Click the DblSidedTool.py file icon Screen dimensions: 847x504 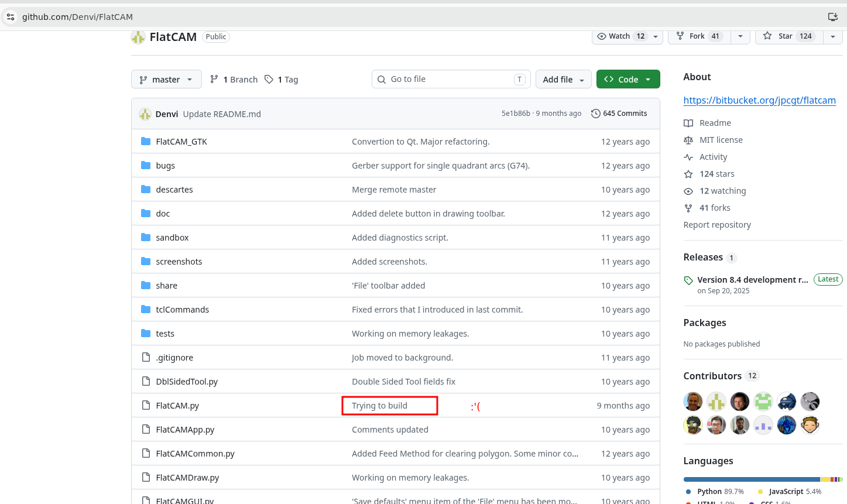(146, 381)
